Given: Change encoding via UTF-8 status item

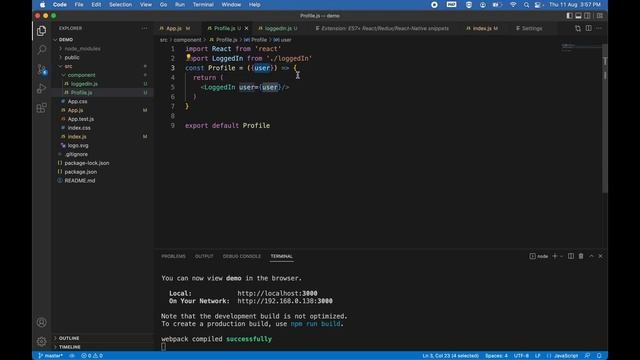Looking at the screenshot, I should pyautogui.click(x=521, y=356).
